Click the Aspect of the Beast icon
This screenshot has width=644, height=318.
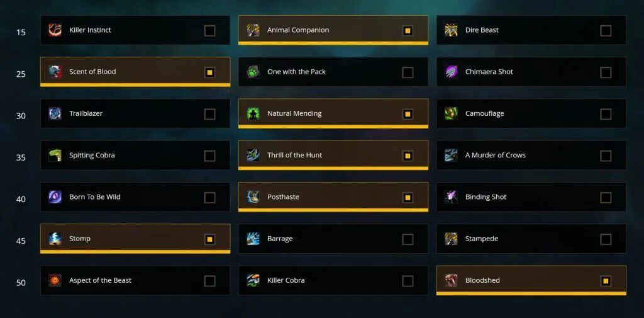pyautogui.click(x=55, y=280)
